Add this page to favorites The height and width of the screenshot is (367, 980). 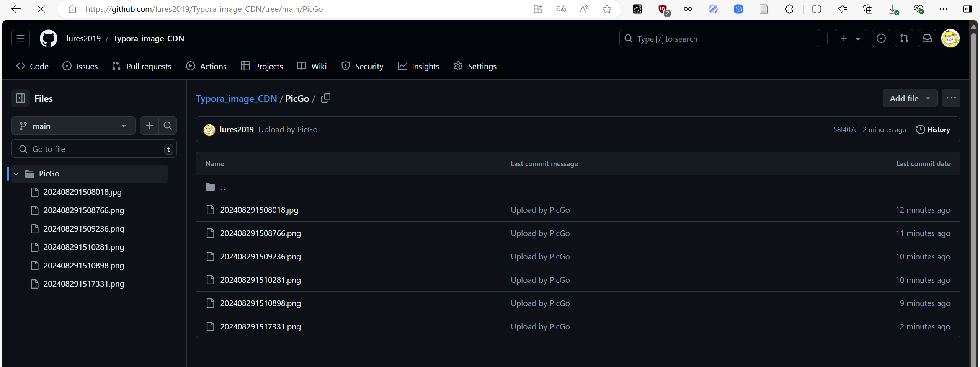tap(607, 9)
